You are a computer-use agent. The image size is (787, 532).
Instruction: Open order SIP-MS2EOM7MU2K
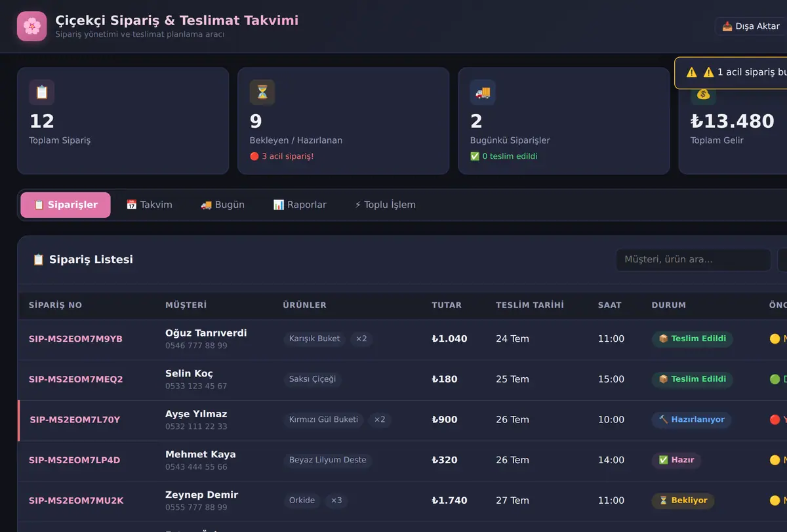(76, 501)
